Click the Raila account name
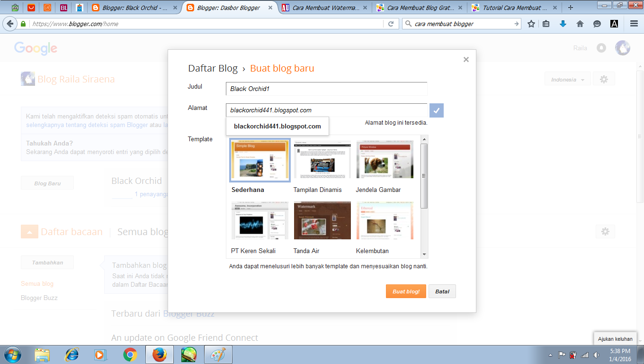The width and height of the screenshot is (644, 364). click(580, 48)
